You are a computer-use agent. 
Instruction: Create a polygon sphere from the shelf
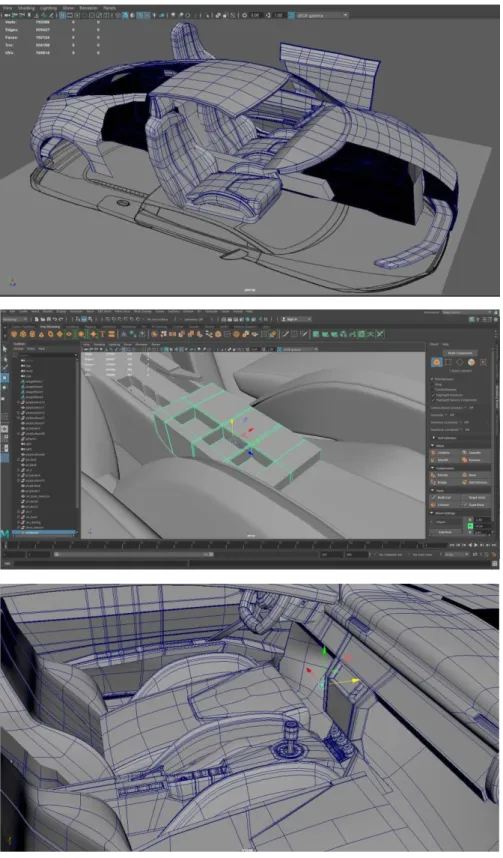(x=14, y=334)
